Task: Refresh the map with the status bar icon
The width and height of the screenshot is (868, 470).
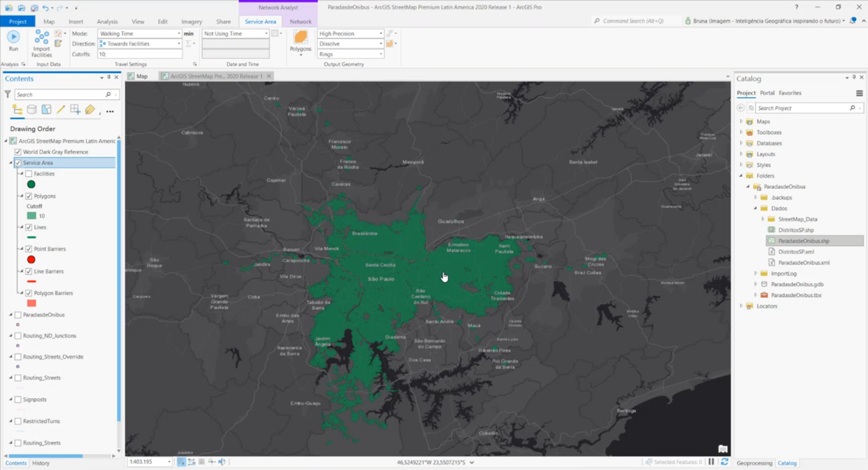Action: [724, 462]
